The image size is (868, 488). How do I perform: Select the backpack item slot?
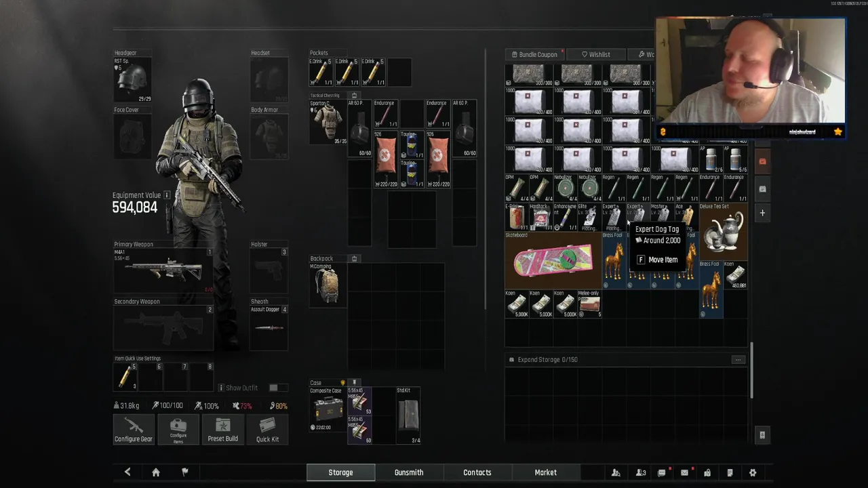[329, 284]
